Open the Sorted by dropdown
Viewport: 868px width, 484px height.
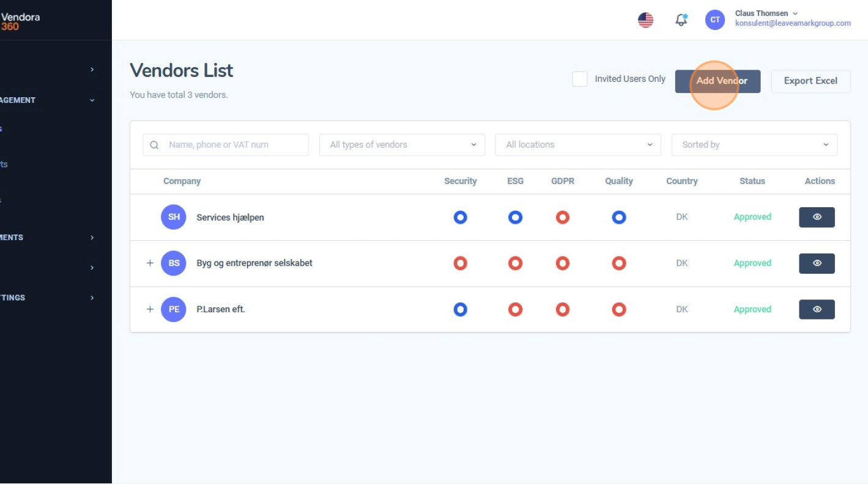[754, 144]
